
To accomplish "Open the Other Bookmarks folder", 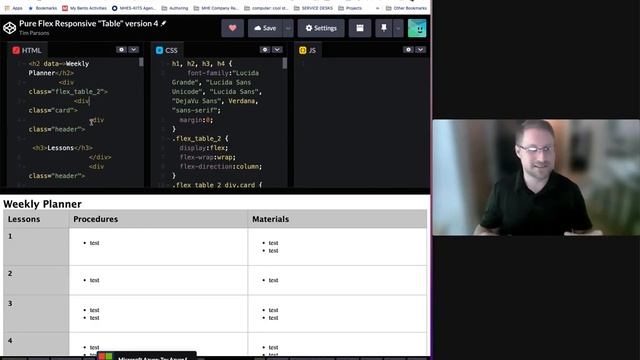I will click(x=407, y=8).
